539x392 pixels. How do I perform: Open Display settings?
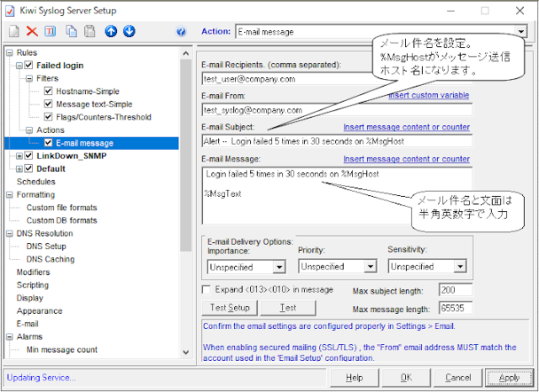(x=30, y=298)
